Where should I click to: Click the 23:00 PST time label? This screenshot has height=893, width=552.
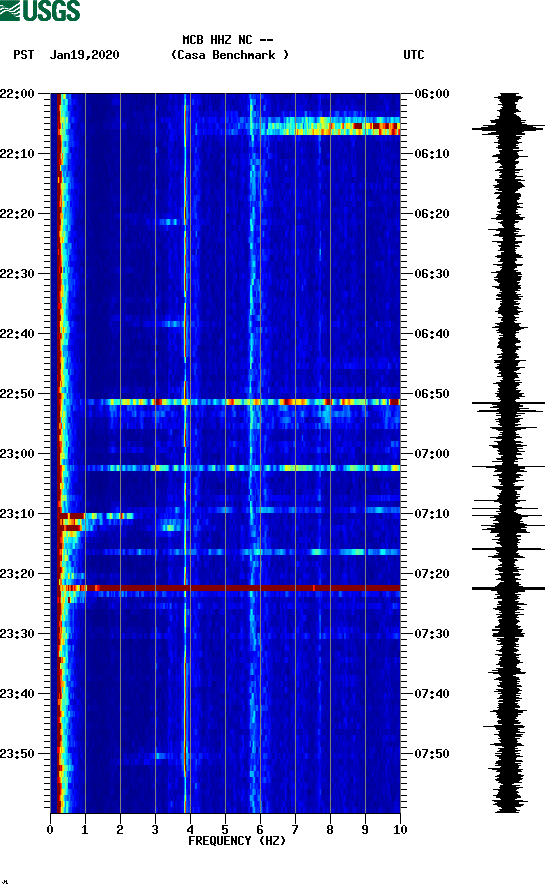tap(18, 454)
